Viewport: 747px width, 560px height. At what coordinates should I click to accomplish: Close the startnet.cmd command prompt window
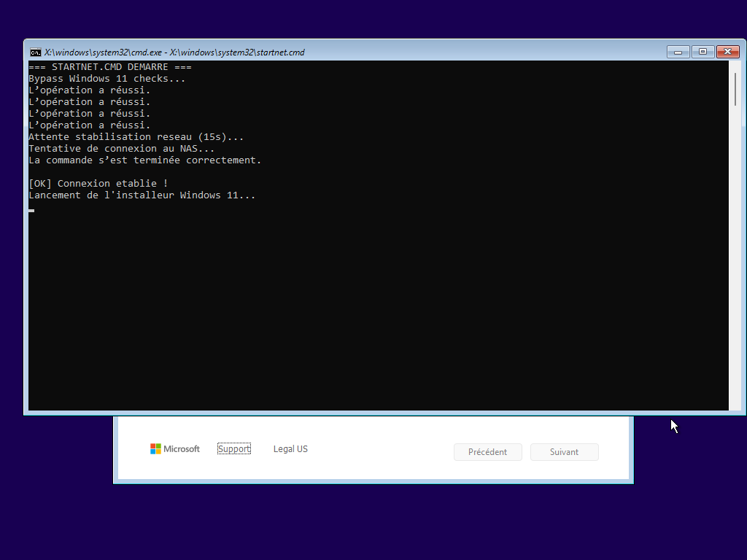tap(727, 52)
